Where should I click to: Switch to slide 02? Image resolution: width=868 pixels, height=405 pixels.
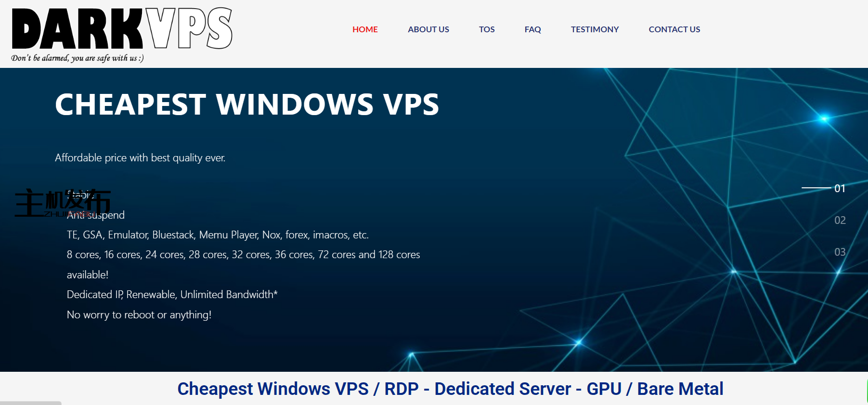click(840, 220)
